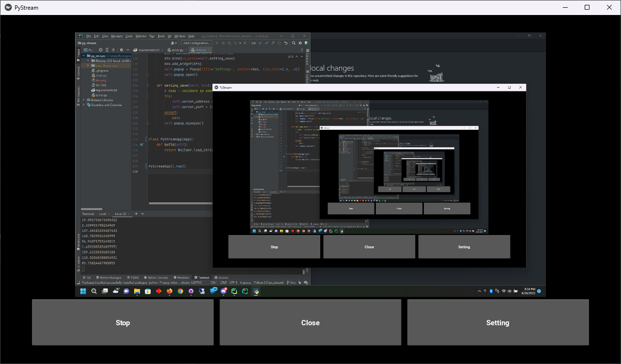Click the kivy Git branch widget

(x=291, y=283)
